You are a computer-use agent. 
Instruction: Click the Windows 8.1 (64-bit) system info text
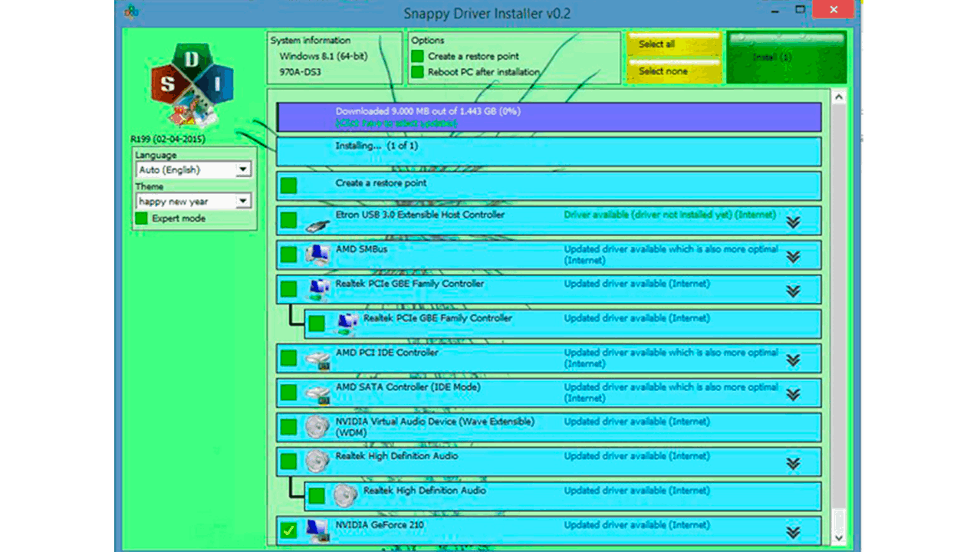pyautogui.click(x=324, y=57)
